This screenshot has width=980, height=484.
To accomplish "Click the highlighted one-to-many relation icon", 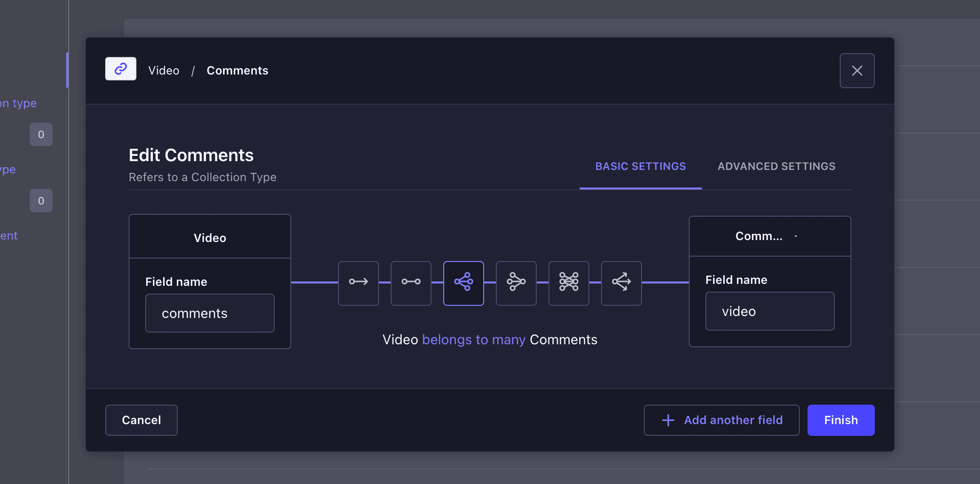I will click(463, 283).
